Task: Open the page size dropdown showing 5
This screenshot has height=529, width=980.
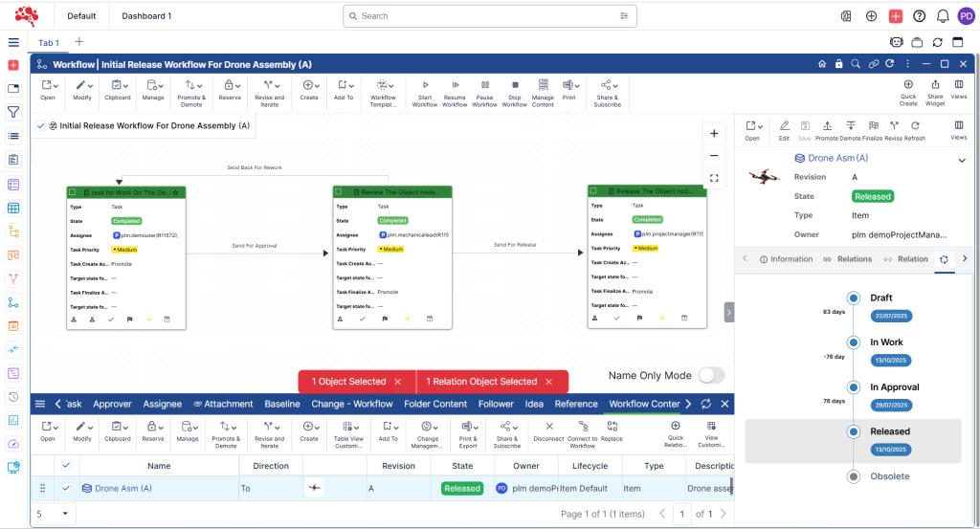Action: click(x=53, y=514)
